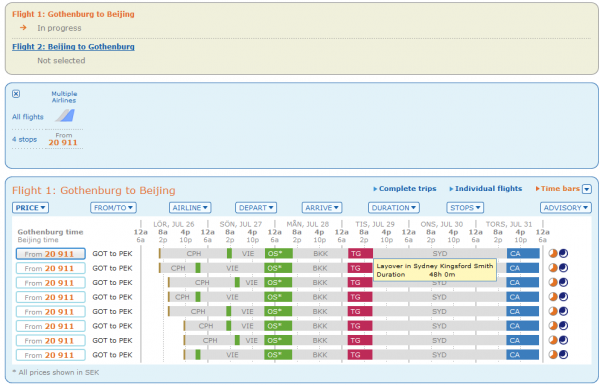This screenshot has height=385, width=600.
Task: Choose the 4 stops filter row
Action: point(24,139)
